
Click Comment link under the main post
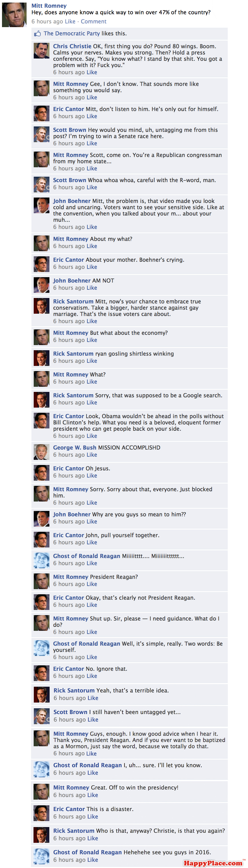click(93, 21)
